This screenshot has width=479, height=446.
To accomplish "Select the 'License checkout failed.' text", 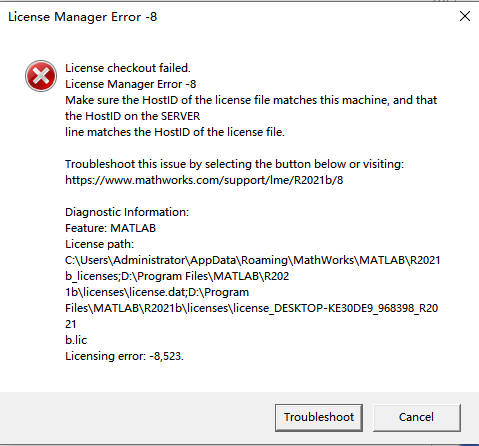I will [128, 68].
